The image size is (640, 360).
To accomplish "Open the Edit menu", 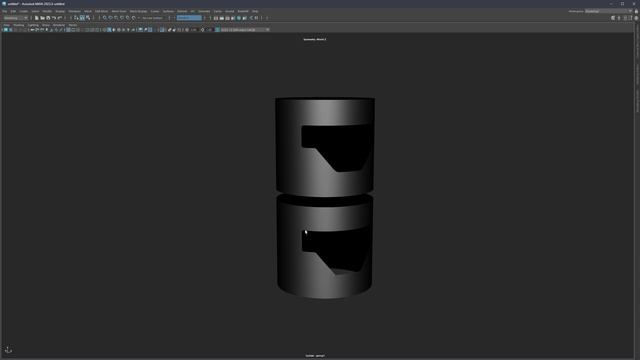I will [x=13, y=11].
